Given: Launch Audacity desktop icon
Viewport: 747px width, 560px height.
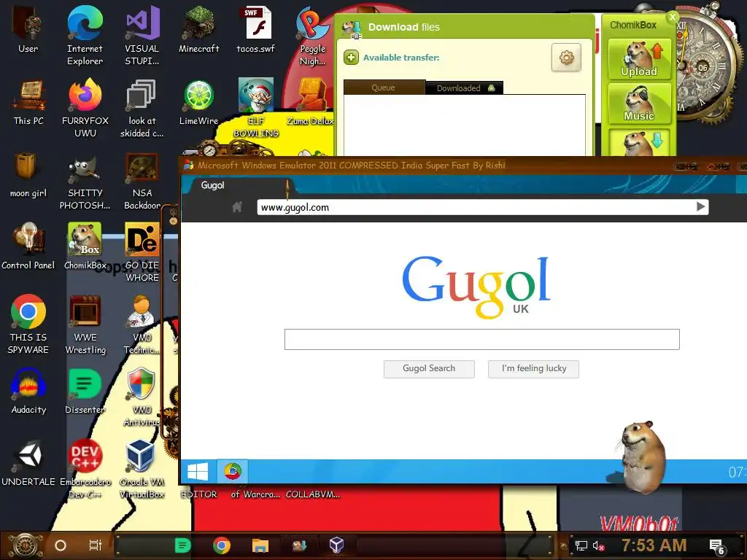Looking at the screenshot, I should tap(28, 391).
